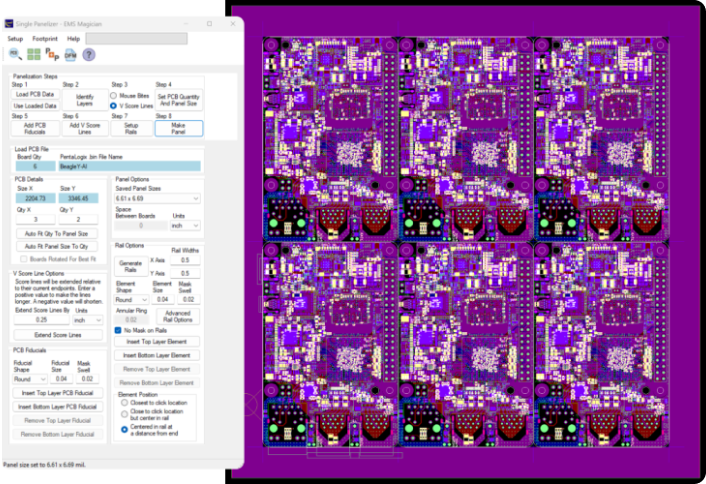
Task: Click the Extend Score Lines button
Action: click(58, 335)
